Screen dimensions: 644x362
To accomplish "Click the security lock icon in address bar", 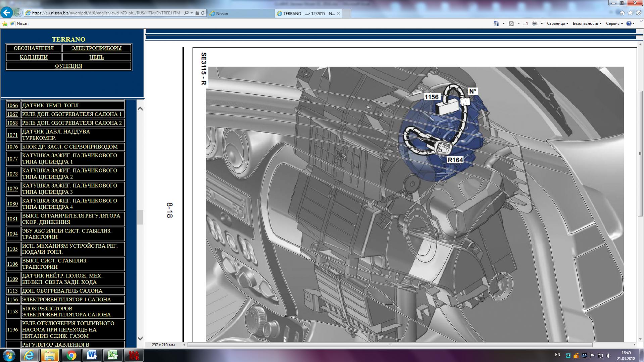I will pos(197,13).
